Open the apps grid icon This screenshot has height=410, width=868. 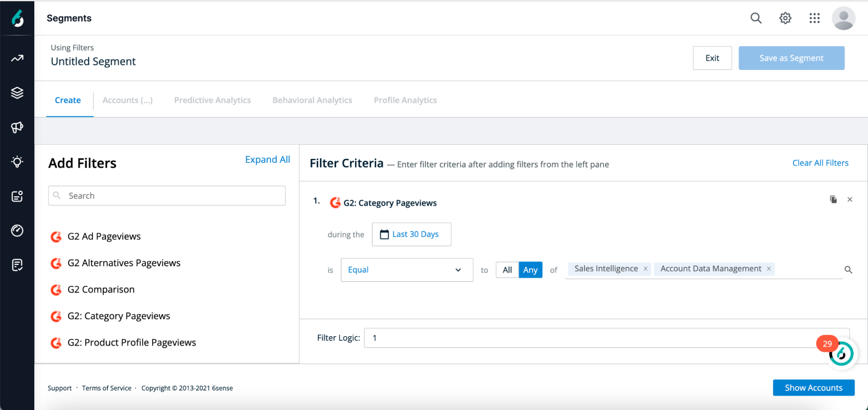tap(814, 18)
